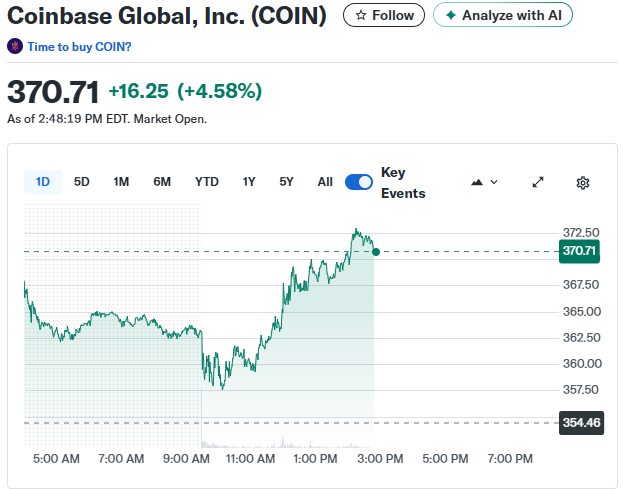Click the sparkle icon in Analyze with AI
Viewport: 623px width, 489px height.
click(x=451, y=16)
